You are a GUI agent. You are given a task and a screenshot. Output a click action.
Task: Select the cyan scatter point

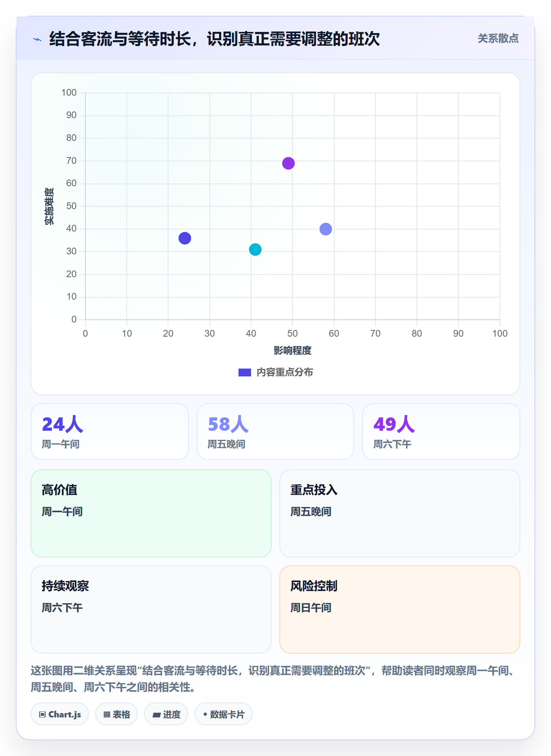255,250
